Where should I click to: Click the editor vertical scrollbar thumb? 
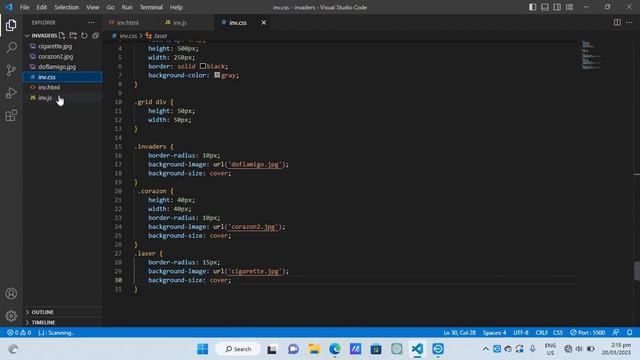pos(637,270)
